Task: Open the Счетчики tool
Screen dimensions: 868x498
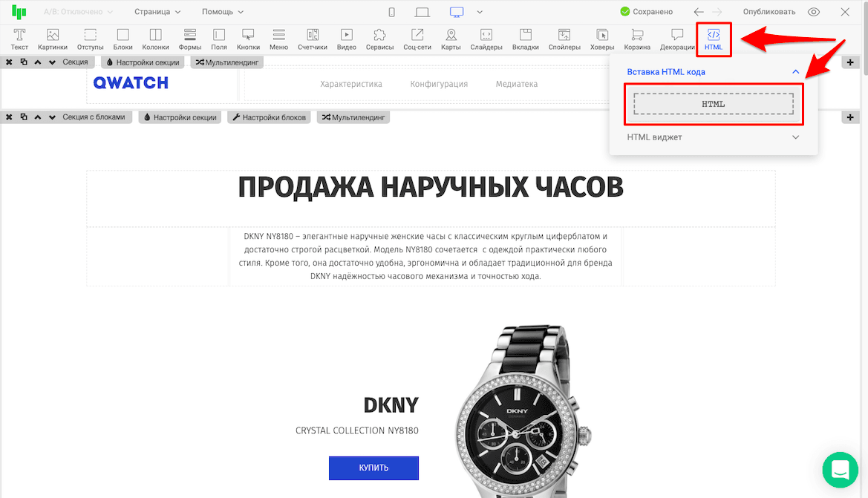Action: [x=313, y=39]
